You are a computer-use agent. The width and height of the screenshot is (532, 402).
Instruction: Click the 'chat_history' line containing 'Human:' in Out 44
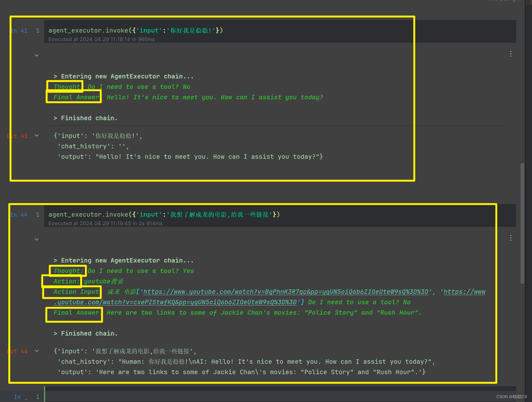[246, 362]
